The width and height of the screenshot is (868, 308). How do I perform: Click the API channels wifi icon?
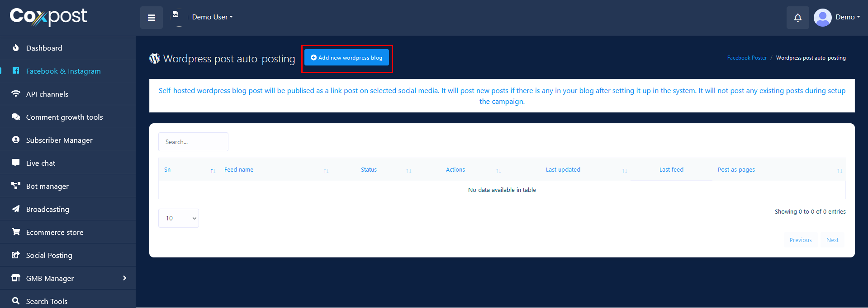pos(16,94)
